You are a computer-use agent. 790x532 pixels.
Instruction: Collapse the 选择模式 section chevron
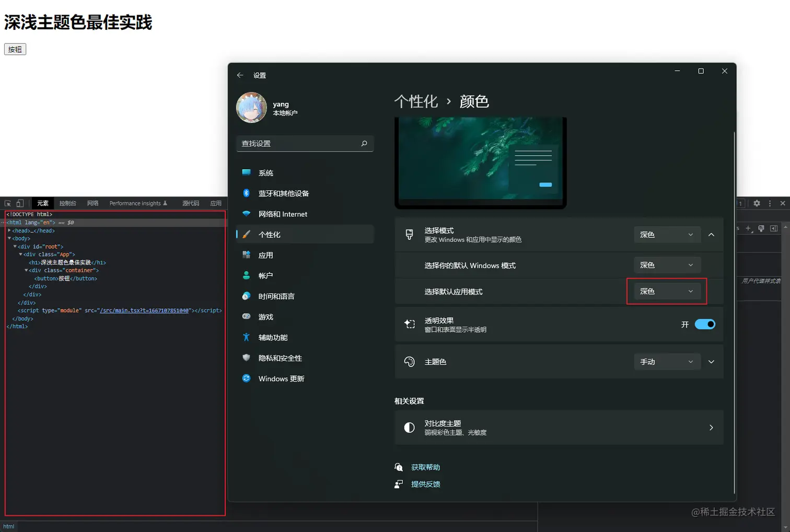click(711, 235)
